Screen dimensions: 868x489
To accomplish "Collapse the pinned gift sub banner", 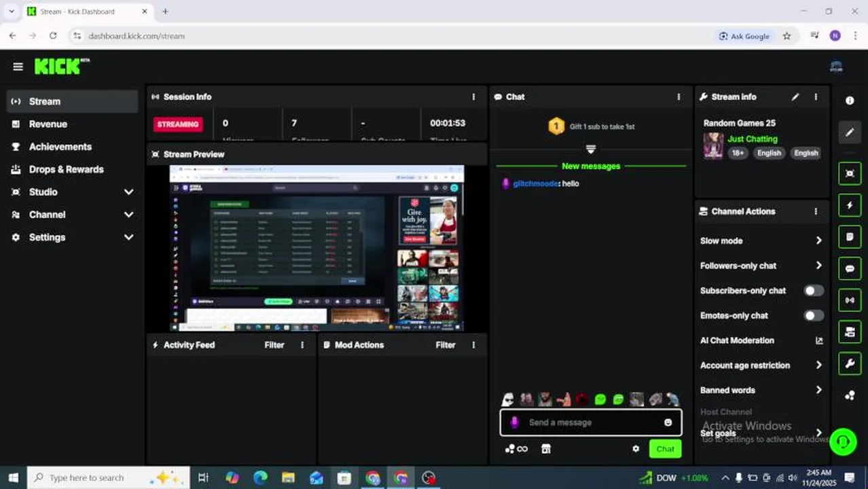I will click(590, 149).
